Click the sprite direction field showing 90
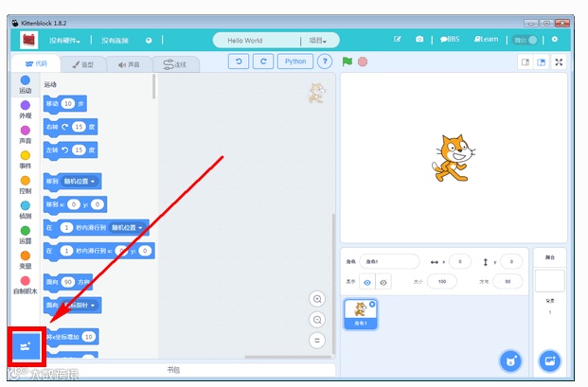The width and height of the screenshot is (588, 387). click(x=508, y=281)
